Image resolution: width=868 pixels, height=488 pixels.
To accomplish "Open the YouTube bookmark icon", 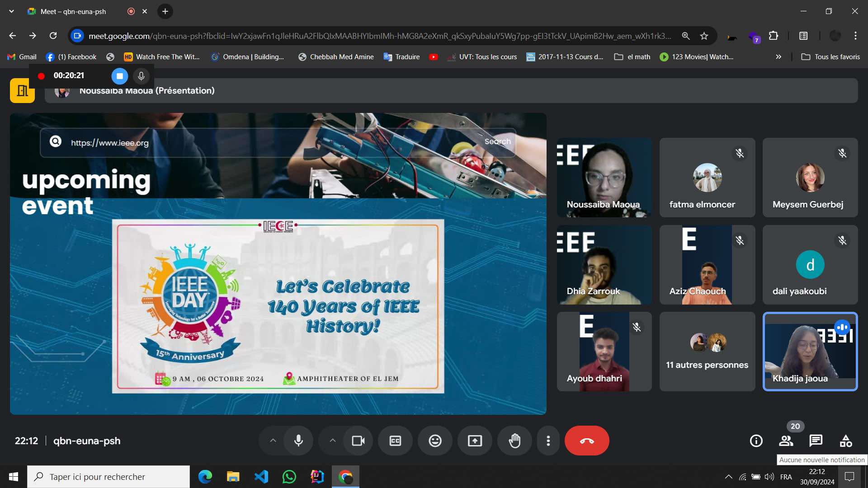I will [434, 57].
